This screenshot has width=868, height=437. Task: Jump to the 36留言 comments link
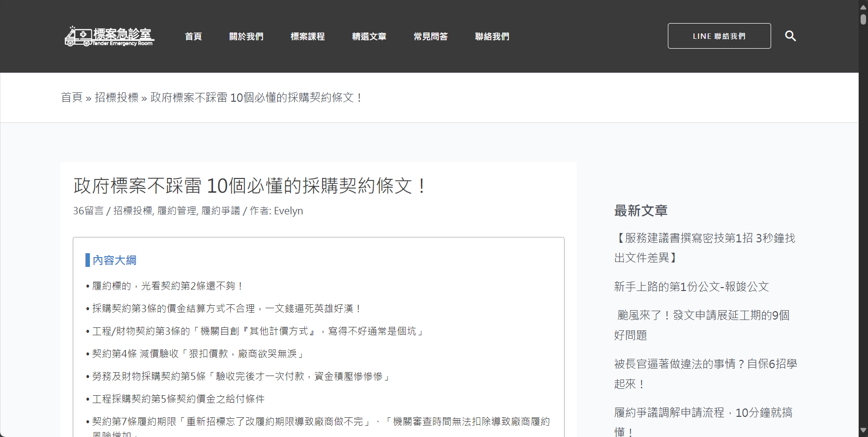pyautogui.click(x=88, y=211)
